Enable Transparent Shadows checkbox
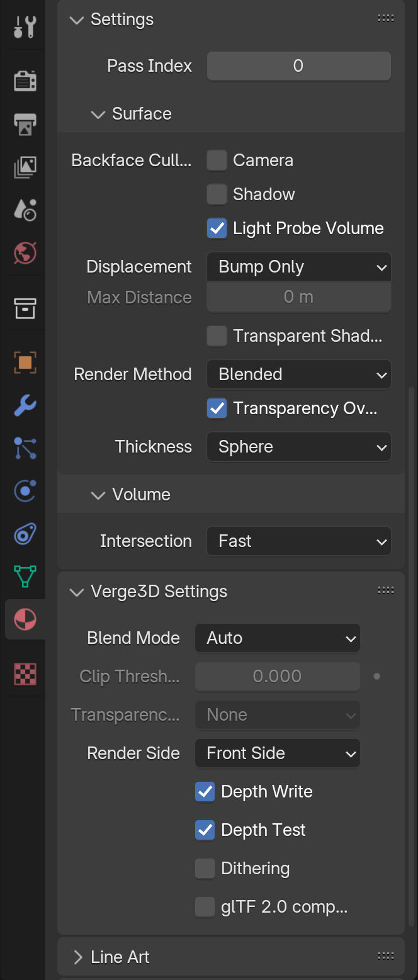This screenshot has height=980, width=418. coord(217,336)
